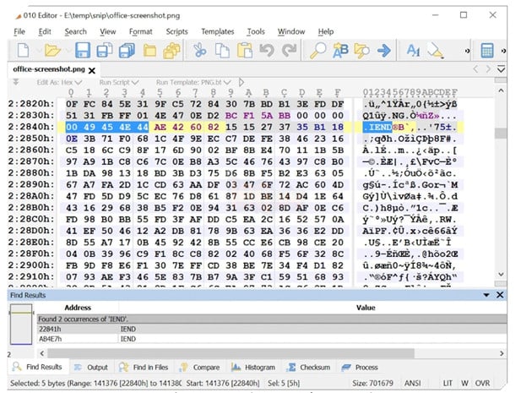The image size is (532, 393).
Task: Switch to the Find in Files tab
Action: tap(144, 367)
